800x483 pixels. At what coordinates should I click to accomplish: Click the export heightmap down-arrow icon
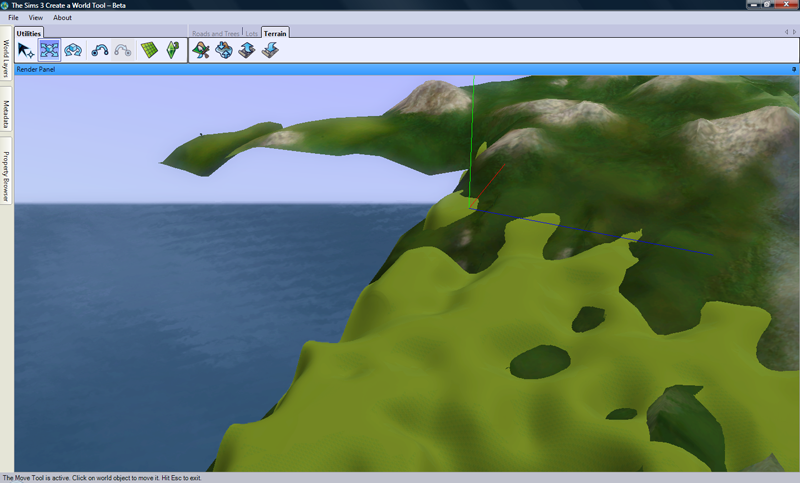click(x=270, y=50)
